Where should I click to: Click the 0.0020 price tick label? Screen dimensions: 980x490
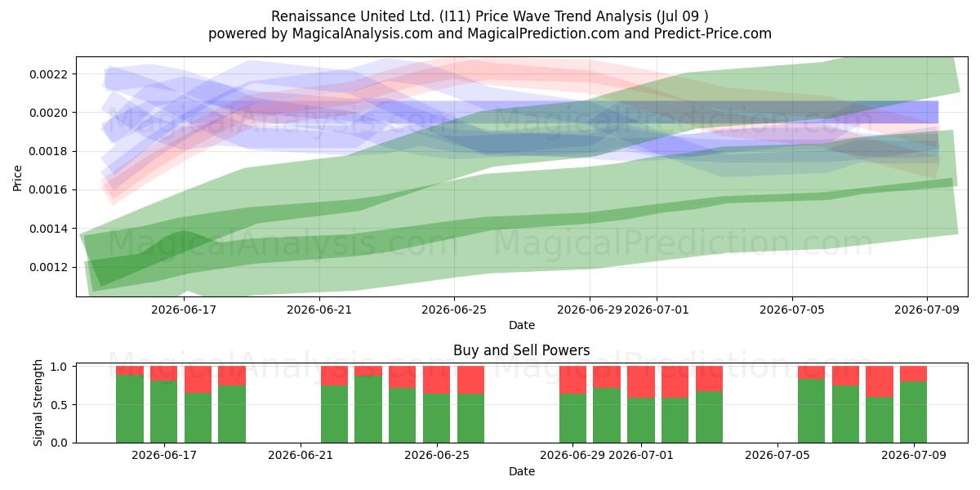tap(50, 113)
